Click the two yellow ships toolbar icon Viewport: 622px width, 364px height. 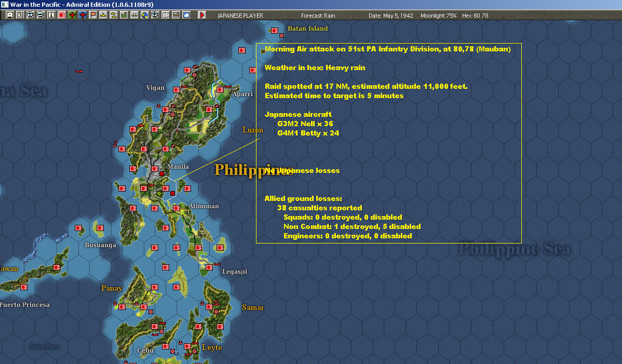click(114, 15)
